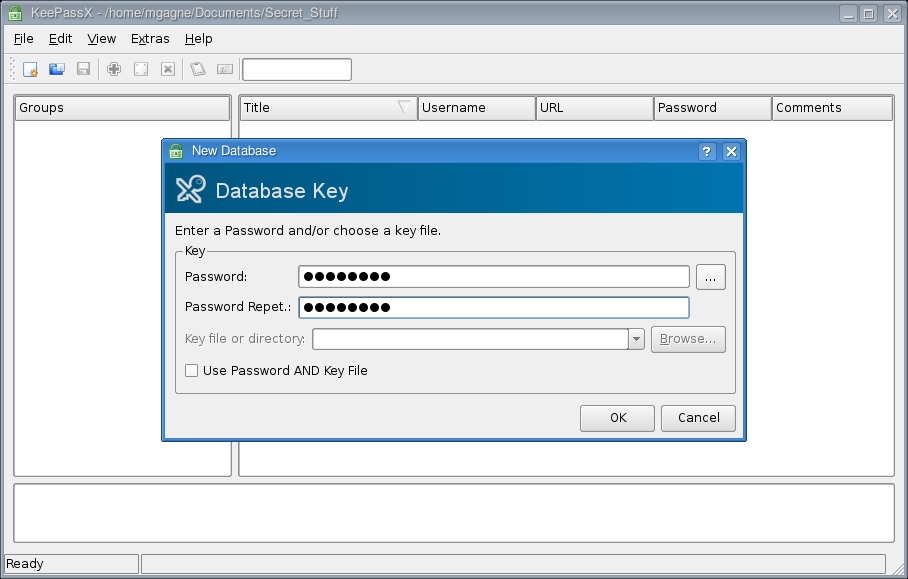The height and width of the screenshot is (579, 908).
Task: Open the File menu
Action: coord(24,39)
